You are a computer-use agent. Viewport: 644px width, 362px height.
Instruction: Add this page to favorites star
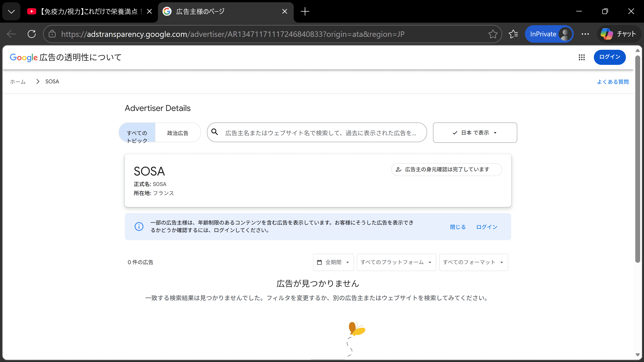pyautogui.click(x=493, y=34)
